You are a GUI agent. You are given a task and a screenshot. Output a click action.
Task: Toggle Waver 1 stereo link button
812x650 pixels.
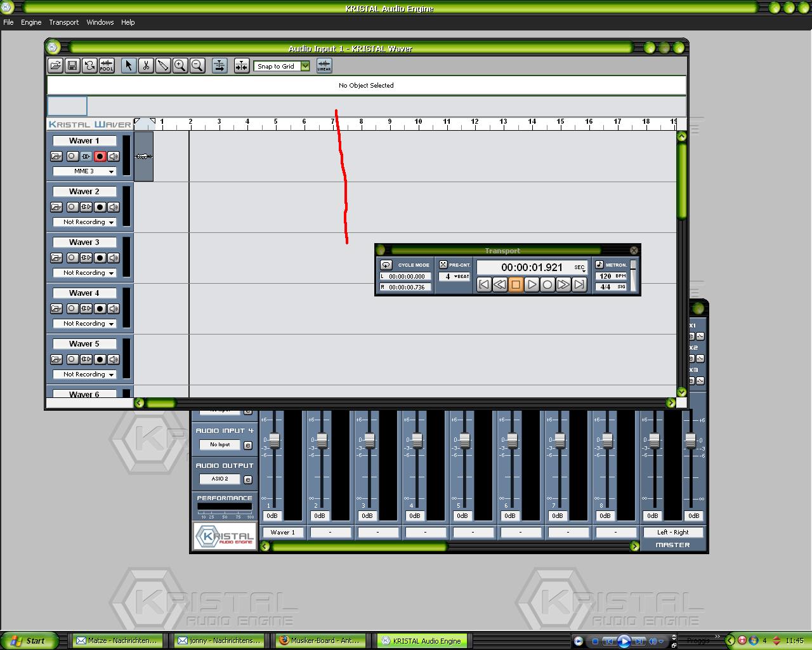[x=86, y=156]
